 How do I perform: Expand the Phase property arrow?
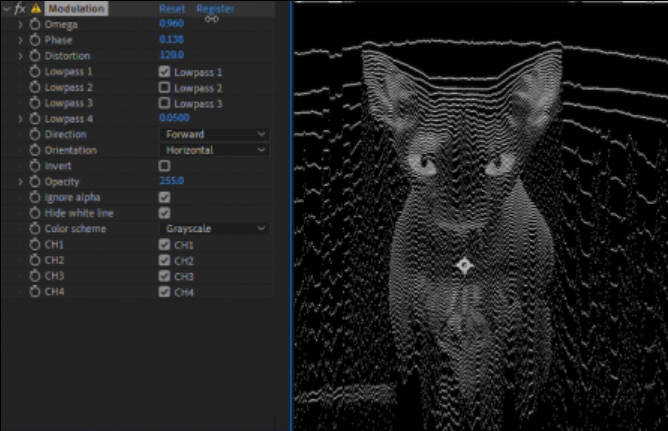click(x=20, y=40)
